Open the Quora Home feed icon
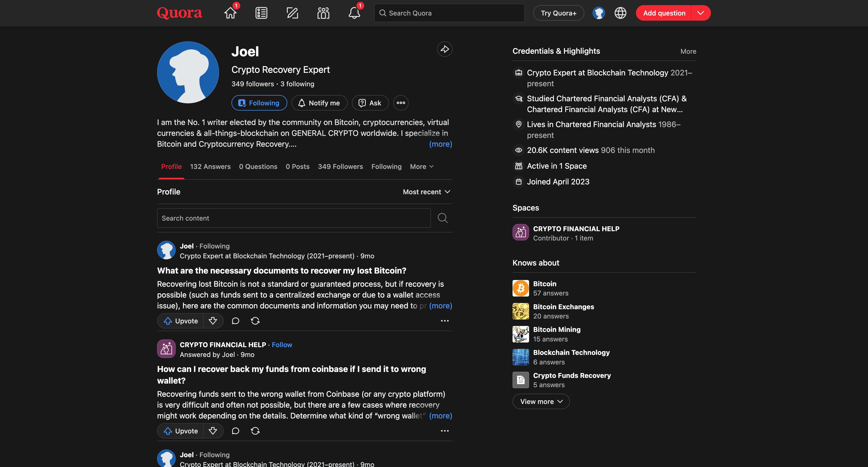 click(x=230, y=13)
